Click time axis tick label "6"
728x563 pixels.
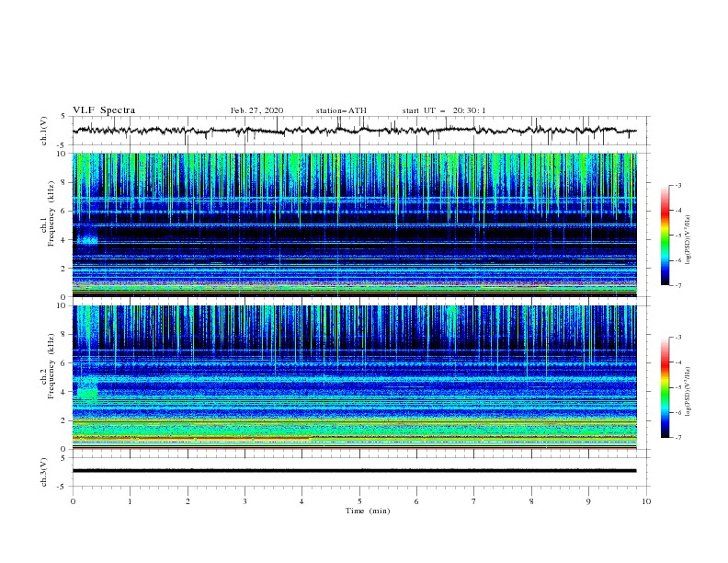click(416, 501)
